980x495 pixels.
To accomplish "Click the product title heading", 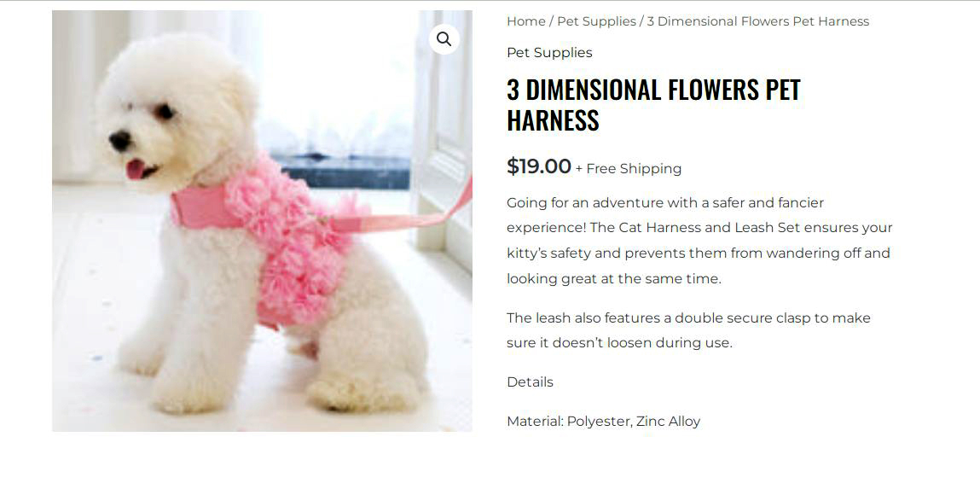I will pyautogui.click(x=653, y=104).
